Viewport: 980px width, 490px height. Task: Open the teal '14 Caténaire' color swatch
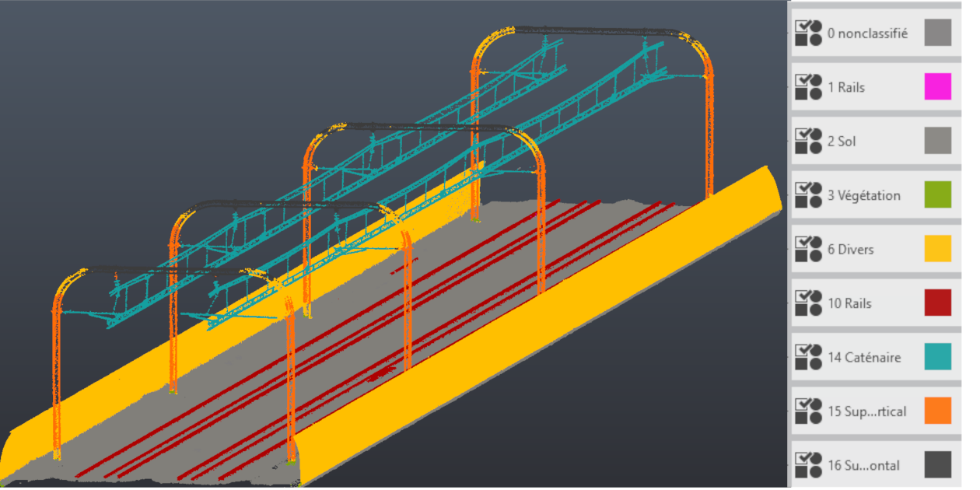[937, 357]
